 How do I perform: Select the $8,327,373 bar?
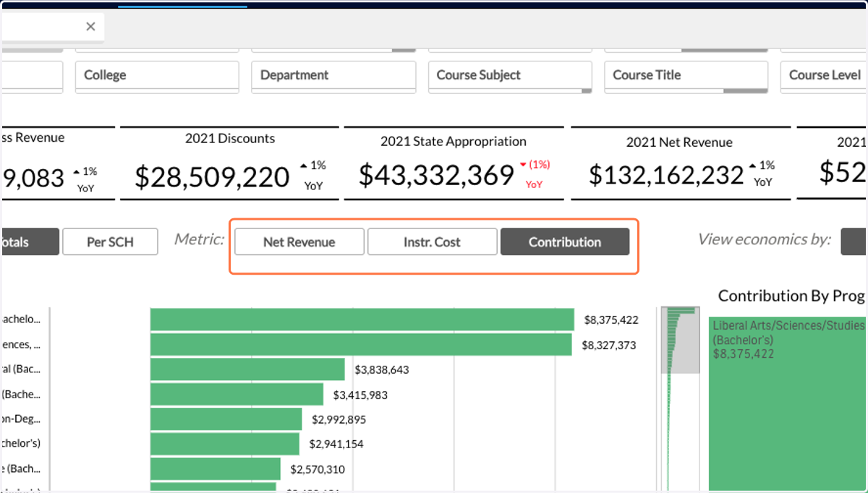point(361,345)
